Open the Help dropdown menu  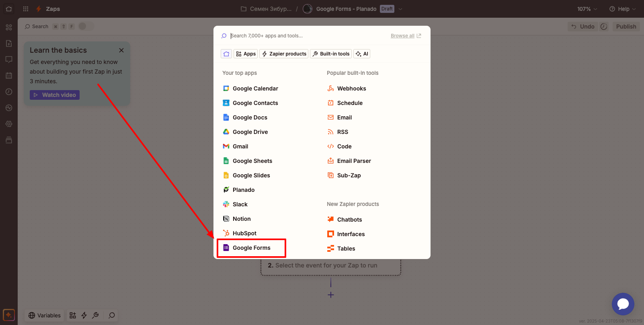(623, 9)
